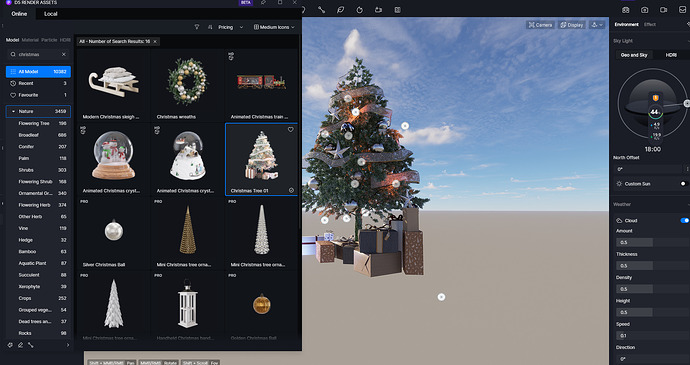Open the Medium Icons view dropdown

(x=274, y=27)
